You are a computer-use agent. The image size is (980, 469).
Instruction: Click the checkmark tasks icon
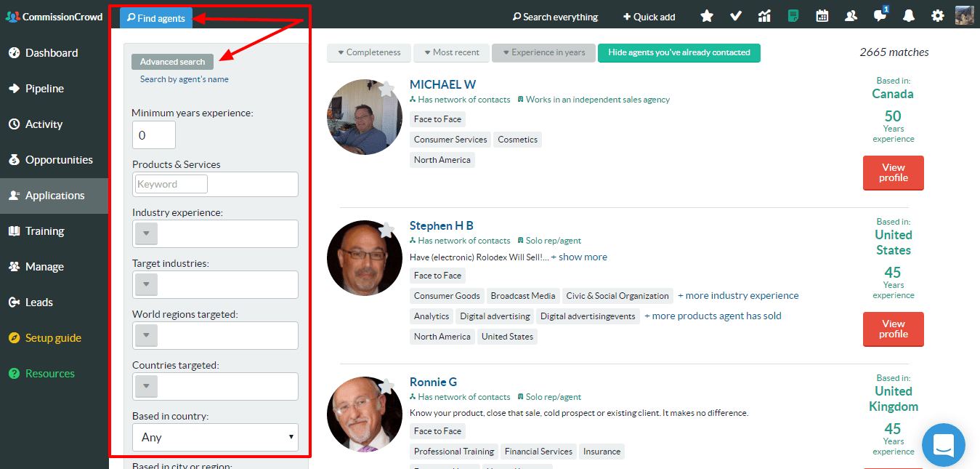tap(735, 16)
